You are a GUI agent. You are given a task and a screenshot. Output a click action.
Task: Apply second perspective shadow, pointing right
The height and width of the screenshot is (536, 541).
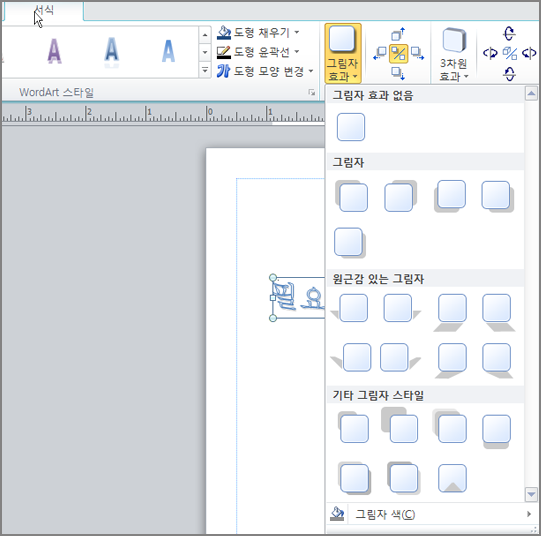[x=402, y=308]
